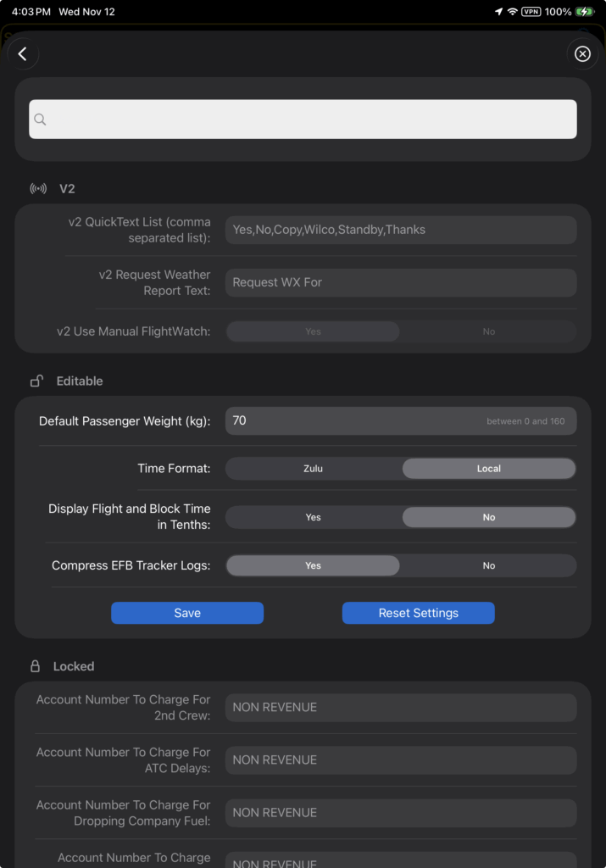The width and height of the screenshot is (606, 868).
Task: Tap the Wi-Fi status icon
Action: (x=512, y=12)
